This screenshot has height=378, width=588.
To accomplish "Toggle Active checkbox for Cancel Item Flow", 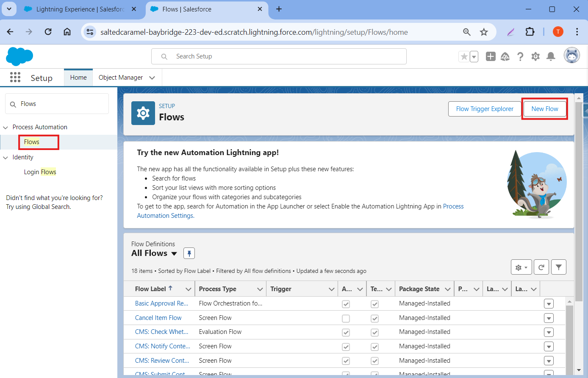I will [346, 318].
